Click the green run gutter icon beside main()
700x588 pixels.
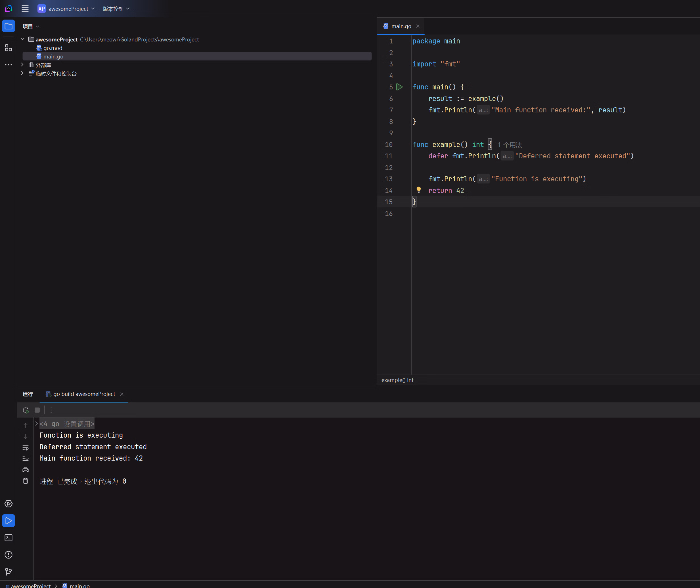point(399,87)
